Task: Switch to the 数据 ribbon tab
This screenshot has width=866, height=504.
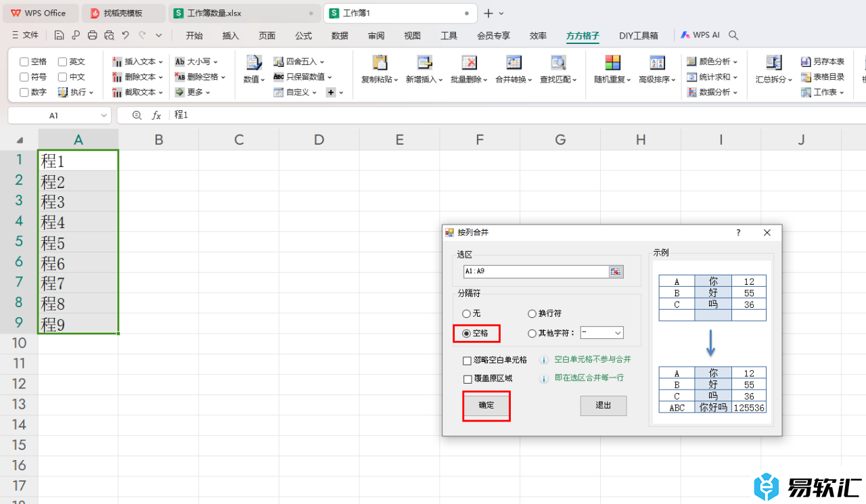Action: coord(340,36)
